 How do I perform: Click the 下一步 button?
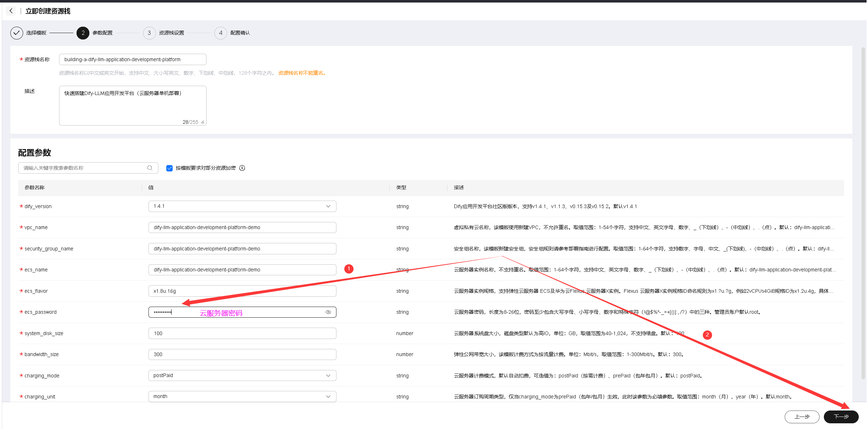pyautogui.click(x=841, y=417)
